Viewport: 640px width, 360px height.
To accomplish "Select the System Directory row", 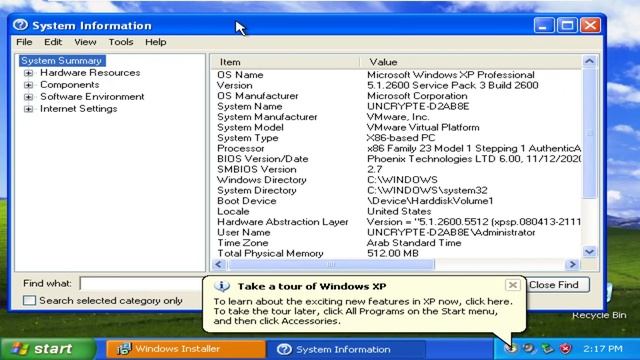I will point(397,191).
